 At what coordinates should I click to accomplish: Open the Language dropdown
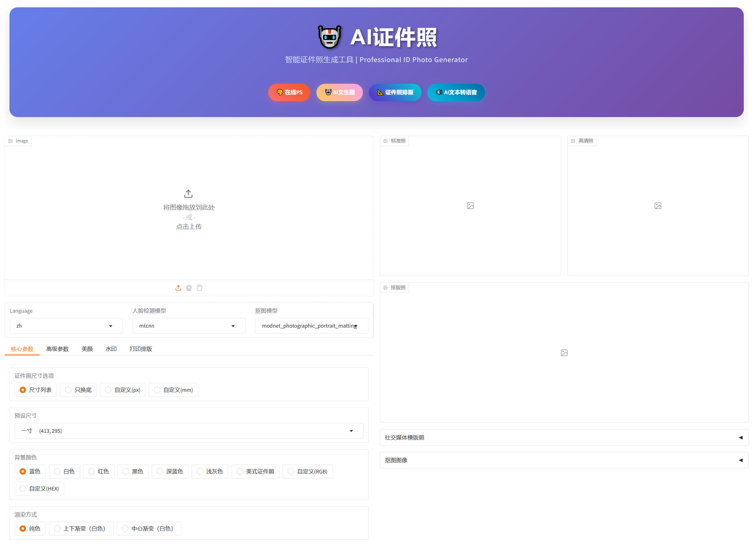(x=66, y=325)
